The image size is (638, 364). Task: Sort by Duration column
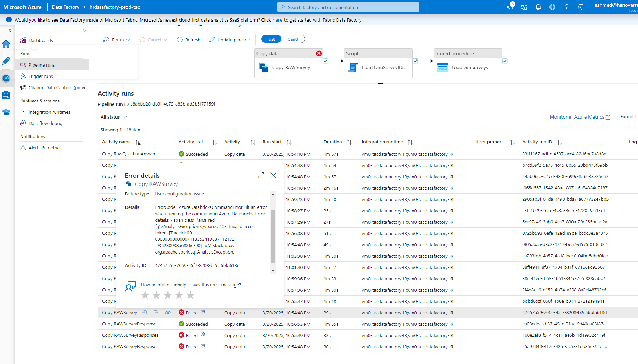[x=349, y=142]
